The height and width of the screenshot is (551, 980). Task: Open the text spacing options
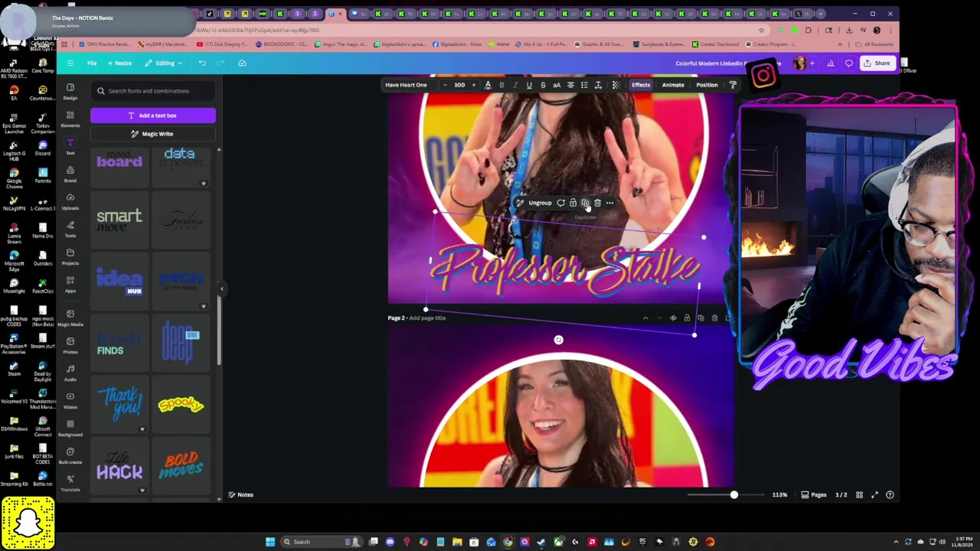coord(598,85)
